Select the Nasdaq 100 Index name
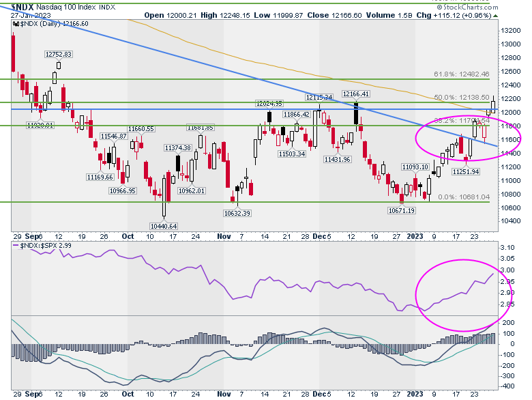Viewport: 532px width, 400px height. coord(67,7)
